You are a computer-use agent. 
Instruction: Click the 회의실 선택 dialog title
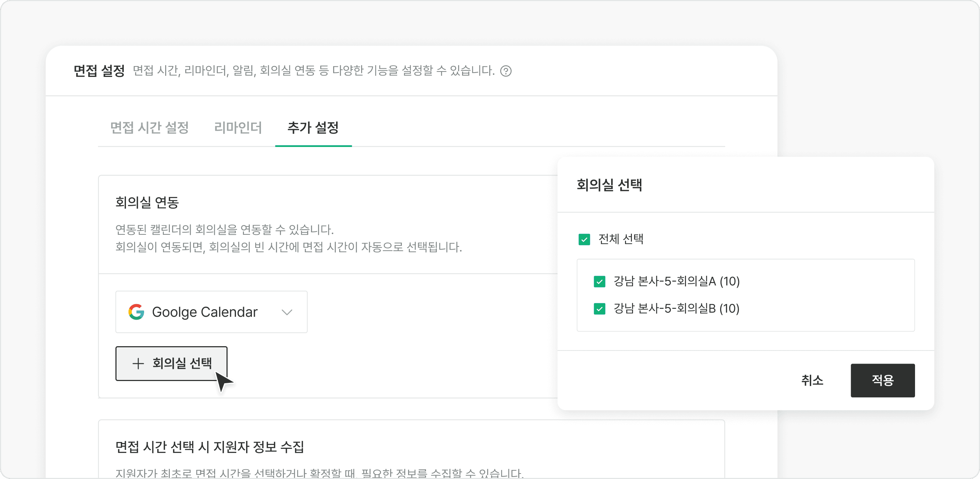pyautogui.click(x=609, y=186)
